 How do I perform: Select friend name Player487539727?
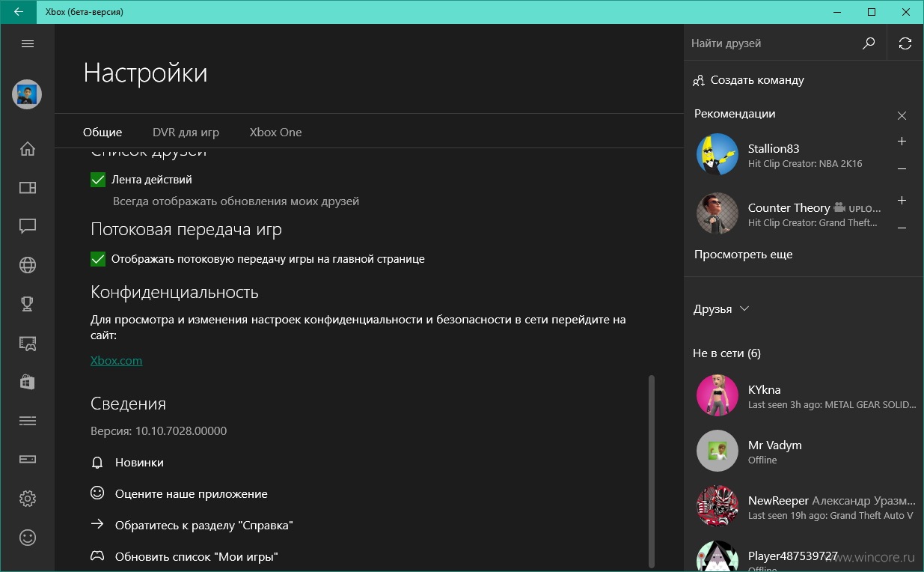[x=793, y=556]
